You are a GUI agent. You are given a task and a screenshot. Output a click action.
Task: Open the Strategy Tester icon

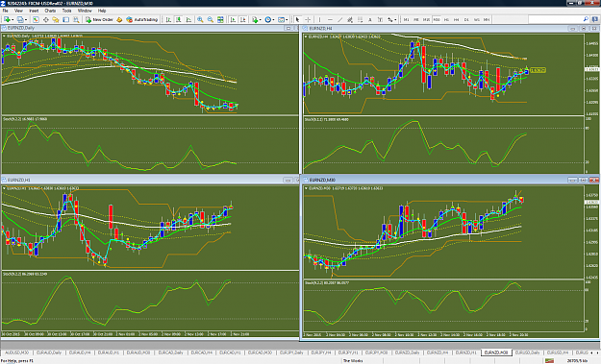[76, 19]
